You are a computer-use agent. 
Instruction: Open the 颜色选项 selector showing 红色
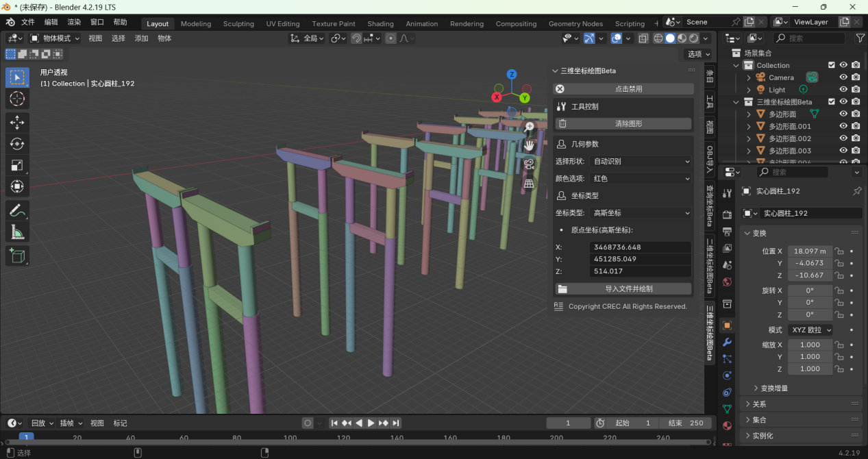tap(641, 178)
